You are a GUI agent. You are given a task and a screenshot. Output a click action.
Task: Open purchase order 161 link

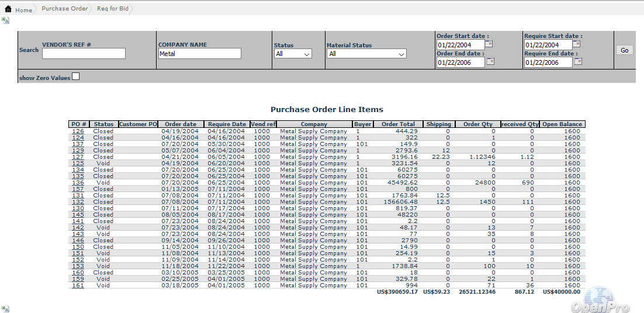click(x=78, y=286)
